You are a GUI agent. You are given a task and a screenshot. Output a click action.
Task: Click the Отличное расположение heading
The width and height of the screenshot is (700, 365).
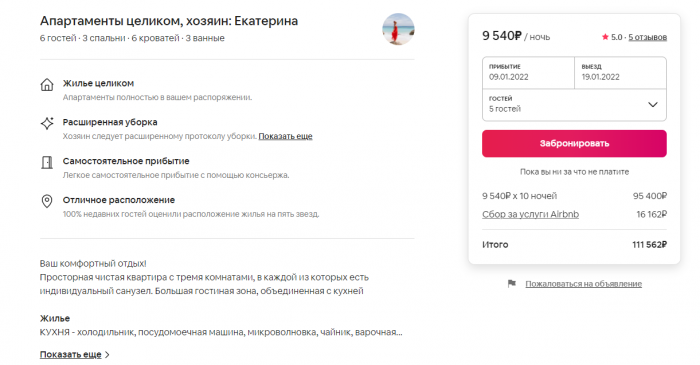[x=119, y=200]
